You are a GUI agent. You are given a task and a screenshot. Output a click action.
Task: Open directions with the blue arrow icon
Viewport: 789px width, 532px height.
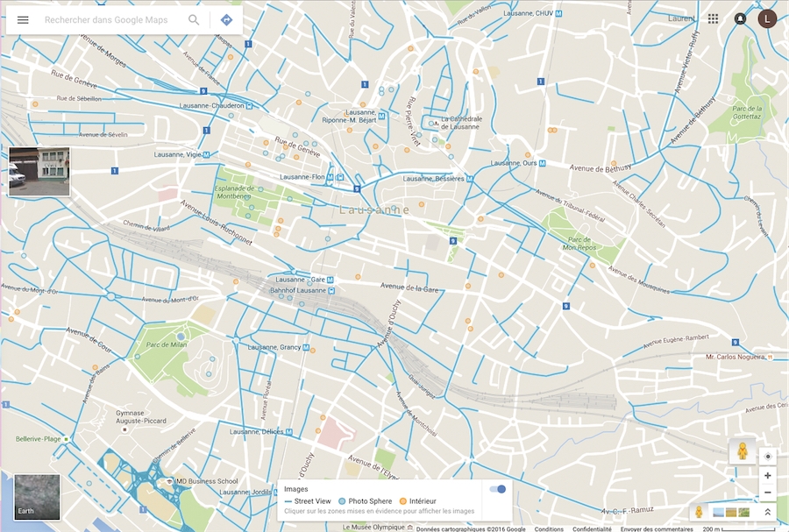pyautogui.click(x=226, y=20)
